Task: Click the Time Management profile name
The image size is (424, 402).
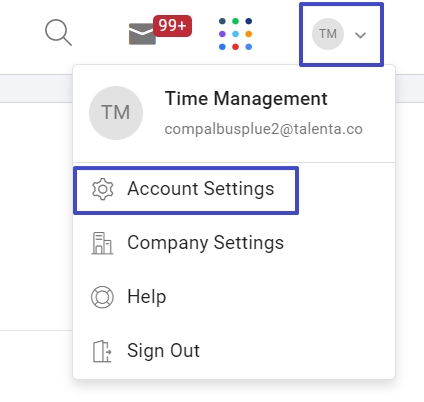Action: (x=246, y=99)
